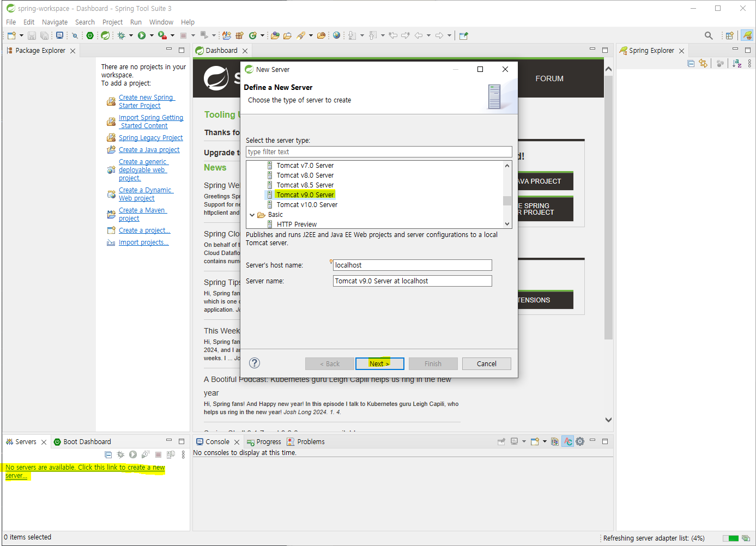Click the magnifier Quick Access search icon
756x546 pixels.
[709, 35]
